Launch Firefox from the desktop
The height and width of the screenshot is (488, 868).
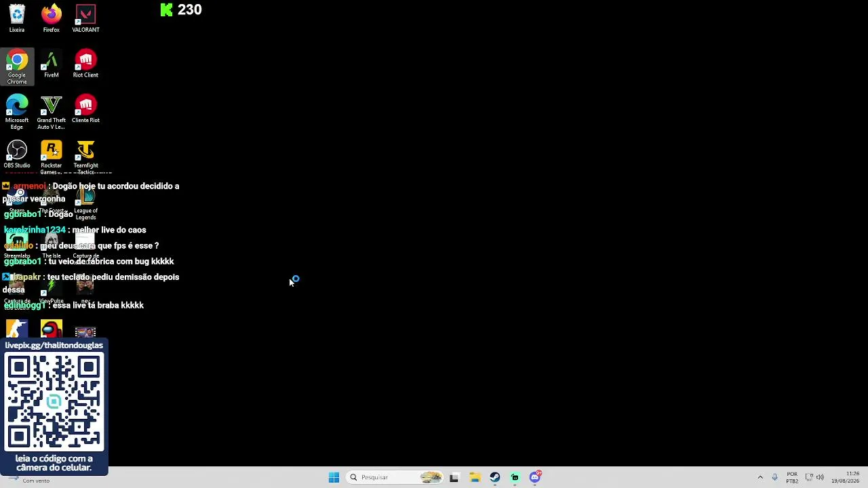pos(52,18)
